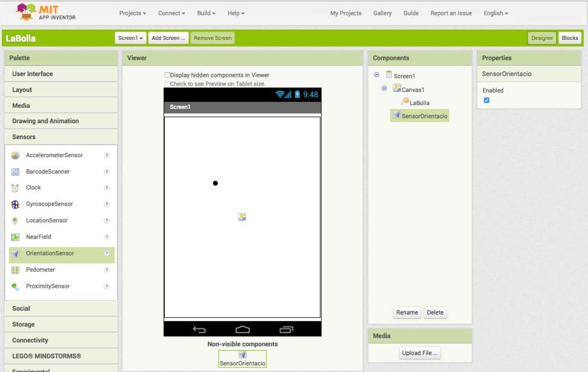Open the Projects menu

[132, 13]
